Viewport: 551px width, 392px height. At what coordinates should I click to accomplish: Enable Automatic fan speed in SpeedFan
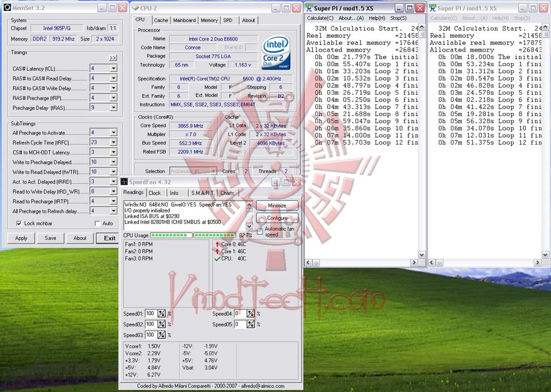tap(260, 231)
